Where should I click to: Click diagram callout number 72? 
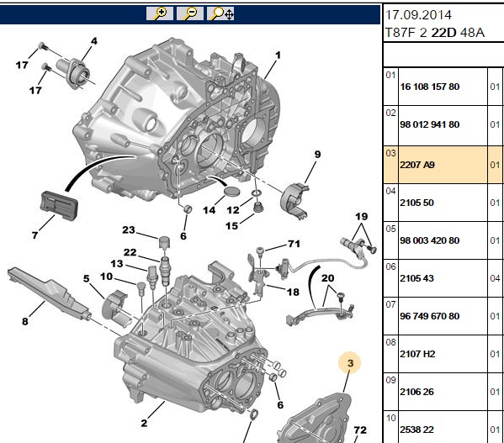360,430
